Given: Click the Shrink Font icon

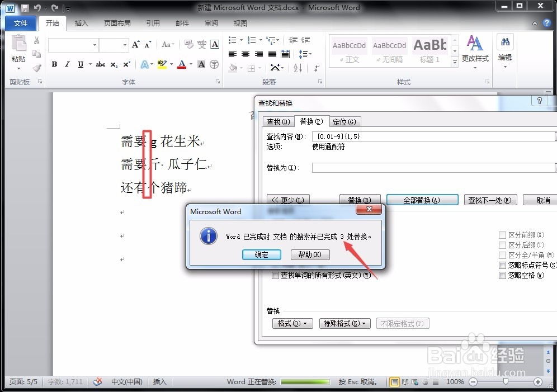Looking at the screenshot, I should (148, 44).
